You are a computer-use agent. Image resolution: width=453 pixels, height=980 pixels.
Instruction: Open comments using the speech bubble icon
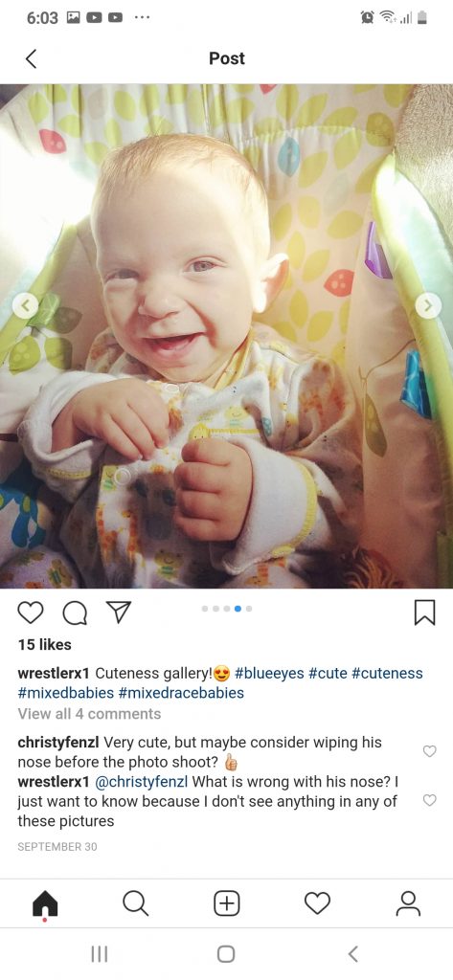tap(75, 613)
